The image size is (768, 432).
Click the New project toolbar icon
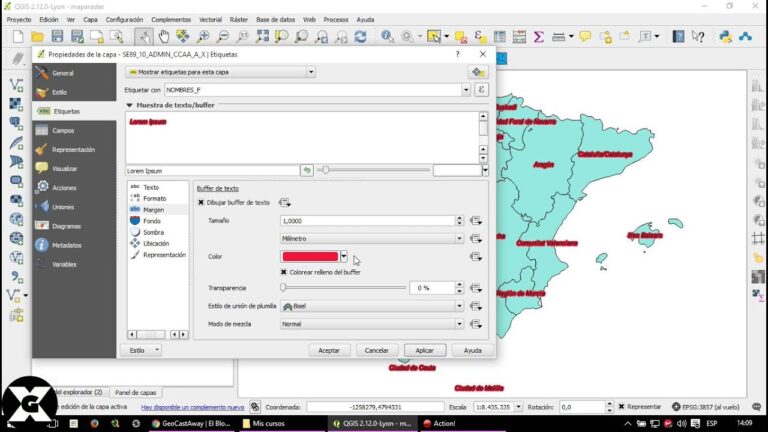coord(18,36)
